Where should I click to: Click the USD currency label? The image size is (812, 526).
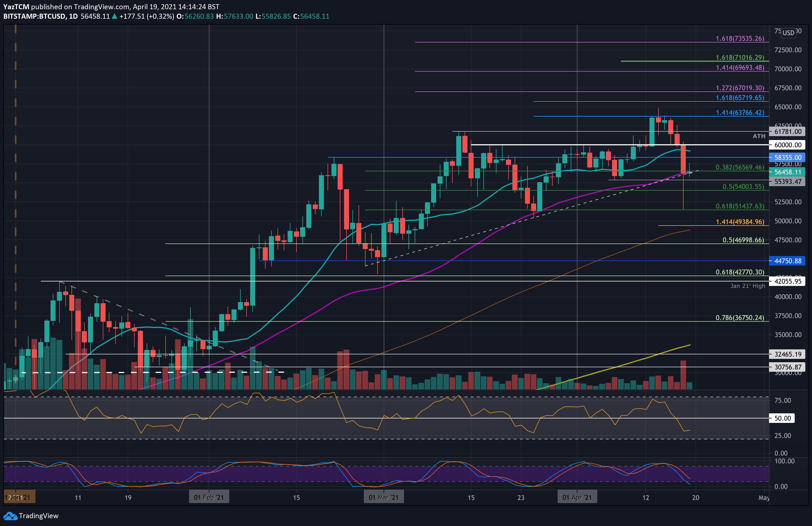(x=788, y=33)
